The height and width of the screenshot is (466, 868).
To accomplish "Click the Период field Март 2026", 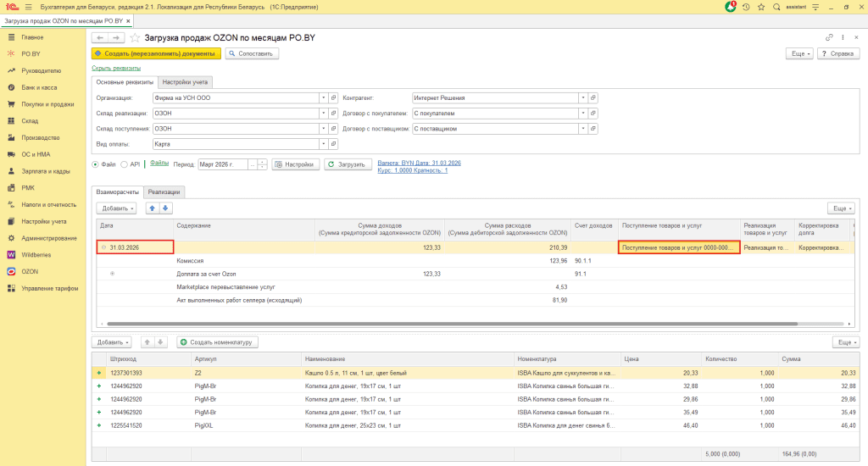I will (x=223, y=164).
